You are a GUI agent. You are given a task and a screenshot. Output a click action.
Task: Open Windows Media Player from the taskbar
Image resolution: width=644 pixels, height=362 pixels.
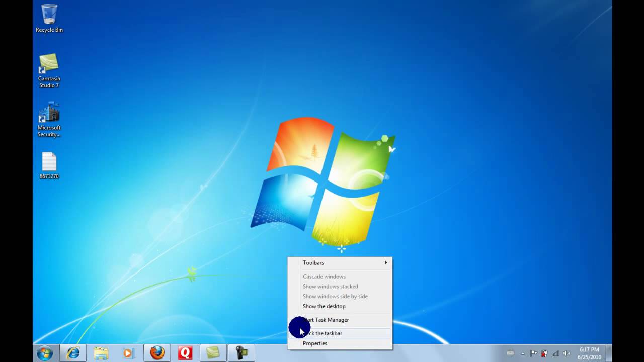(128, 353)
